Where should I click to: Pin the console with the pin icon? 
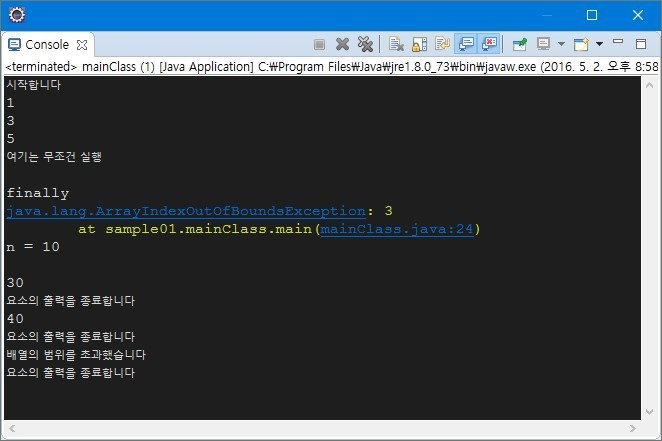tap(520, 44)
